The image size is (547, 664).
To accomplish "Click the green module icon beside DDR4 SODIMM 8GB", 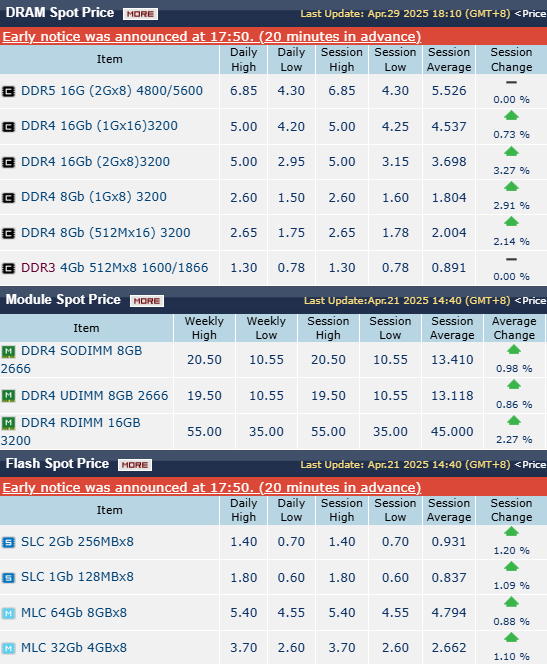I will 8,351.
